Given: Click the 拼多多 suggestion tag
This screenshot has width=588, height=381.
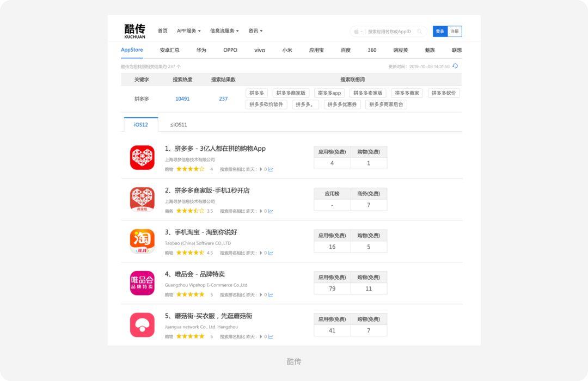Looking at the screenshot, I should tap(256, 93).
